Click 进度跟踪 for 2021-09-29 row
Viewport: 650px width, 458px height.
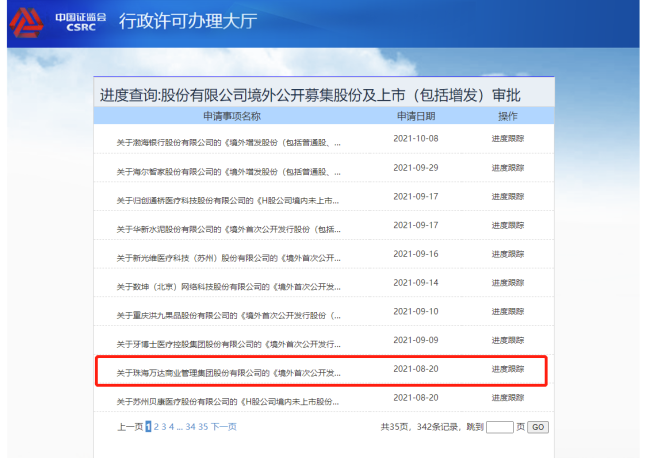[x=508, y=167]
